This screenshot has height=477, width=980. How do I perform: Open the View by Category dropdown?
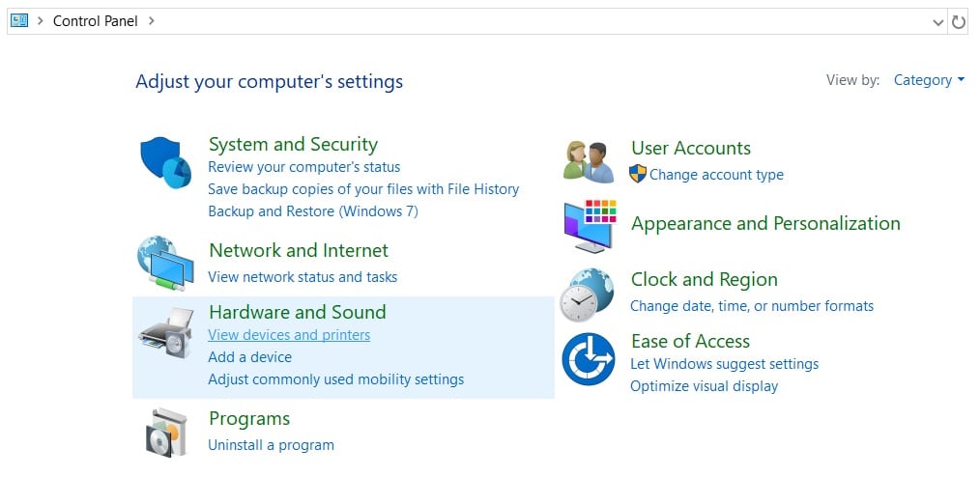pyautogui.click(x=929, y=80)
